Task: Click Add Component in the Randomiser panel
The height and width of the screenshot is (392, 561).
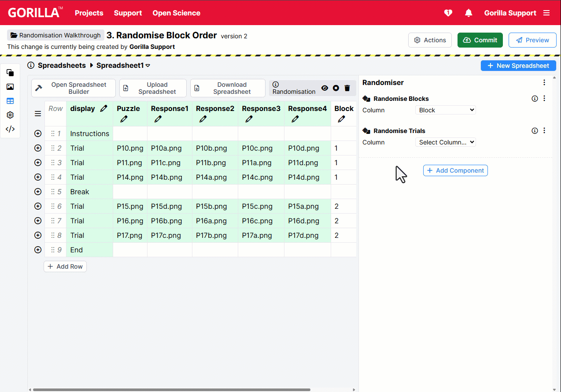Action: coord(455,170)
